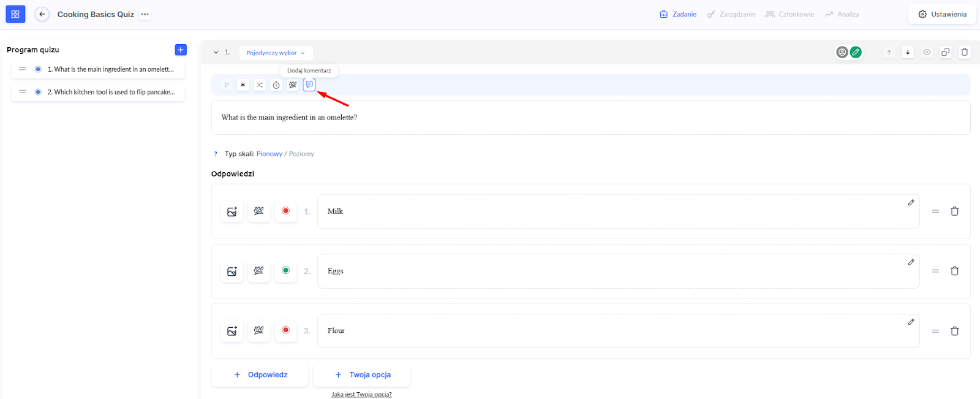Toggle the green correct marker for Eggs
Screen dimensions: 980x399
(x=285, y=270)
